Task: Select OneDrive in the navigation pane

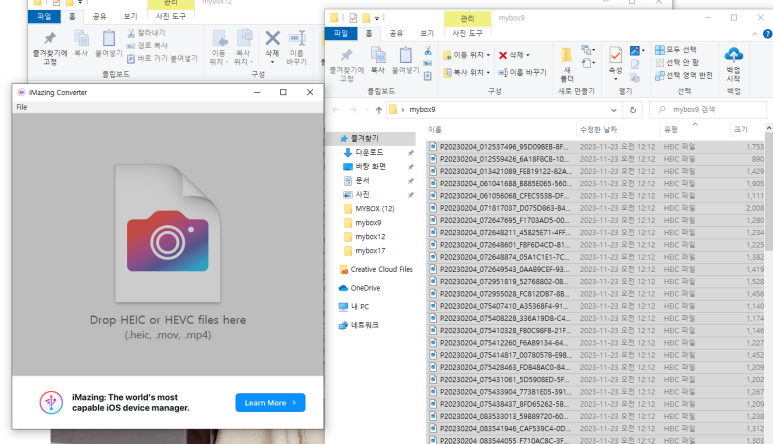Action: [365, 288]
